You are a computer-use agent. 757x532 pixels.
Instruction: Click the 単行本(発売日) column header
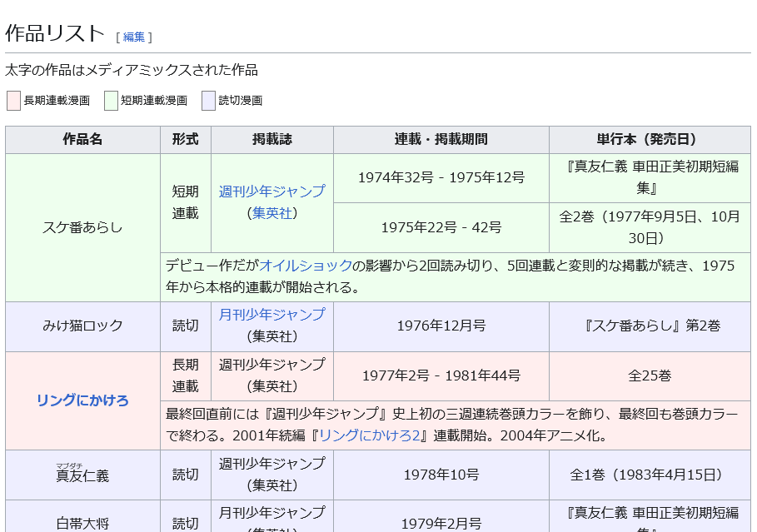(x=650, y=140)
